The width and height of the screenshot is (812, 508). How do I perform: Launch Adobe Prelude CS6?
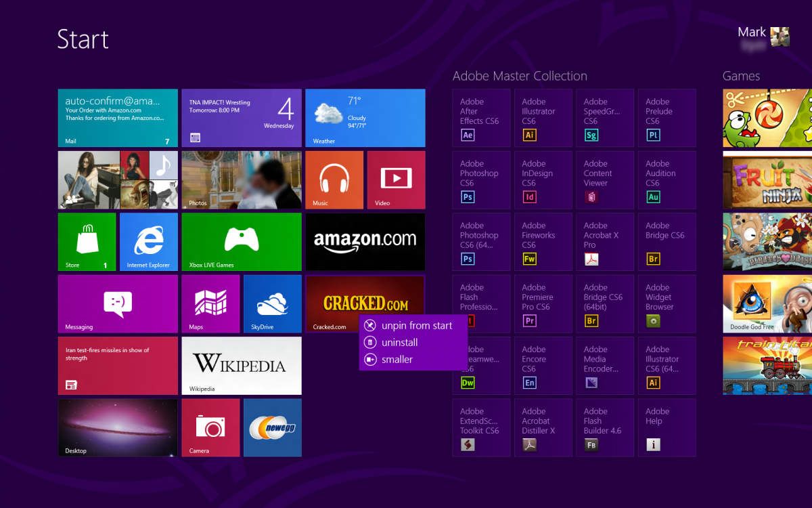667,118
